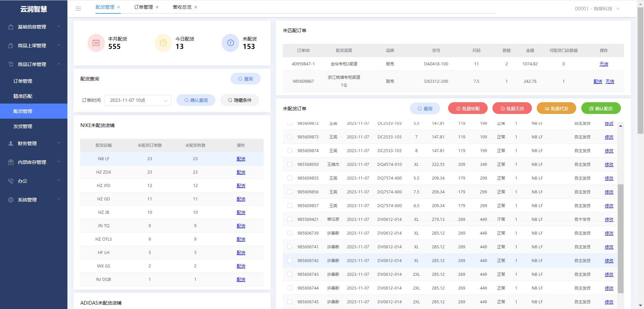
Task: Click 配货 link for JN TQ store
Action: (241, 226)
